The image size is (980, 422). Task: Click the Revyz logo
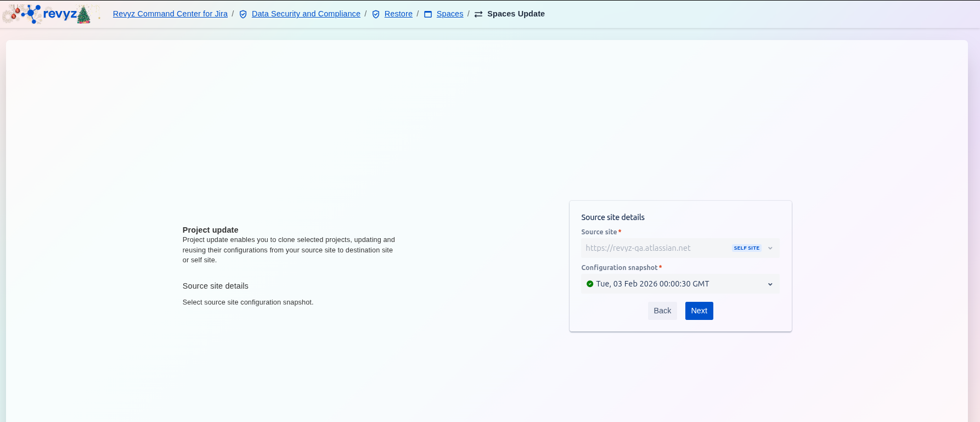coord(52,14)
